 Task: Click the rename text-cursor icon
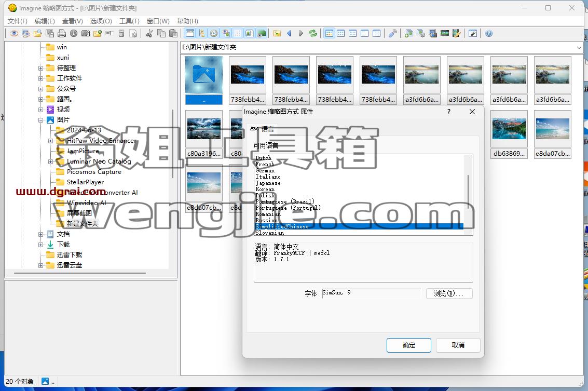click(x=110, y=33)
